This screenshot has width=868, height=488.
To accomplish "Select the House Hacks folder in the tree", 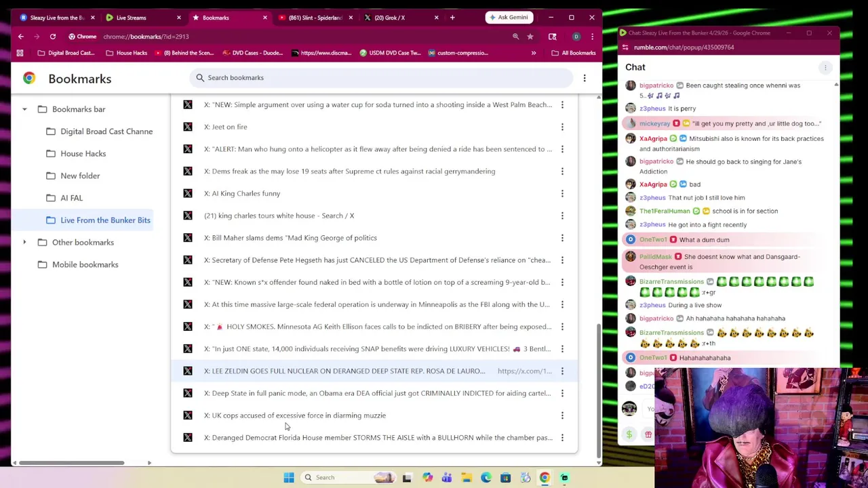I will (83, 154).
